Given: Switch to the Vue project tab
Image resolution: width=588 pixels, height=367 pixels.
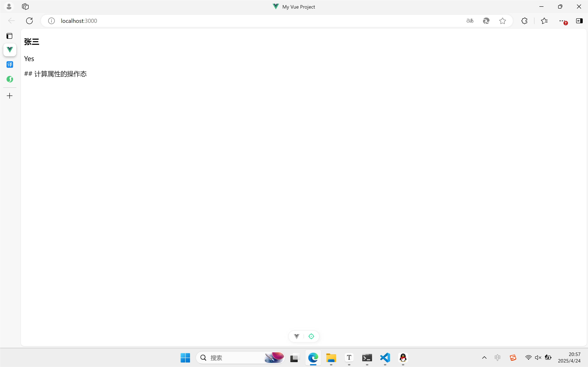Looking at the screenshot, I should coord(10,50).
